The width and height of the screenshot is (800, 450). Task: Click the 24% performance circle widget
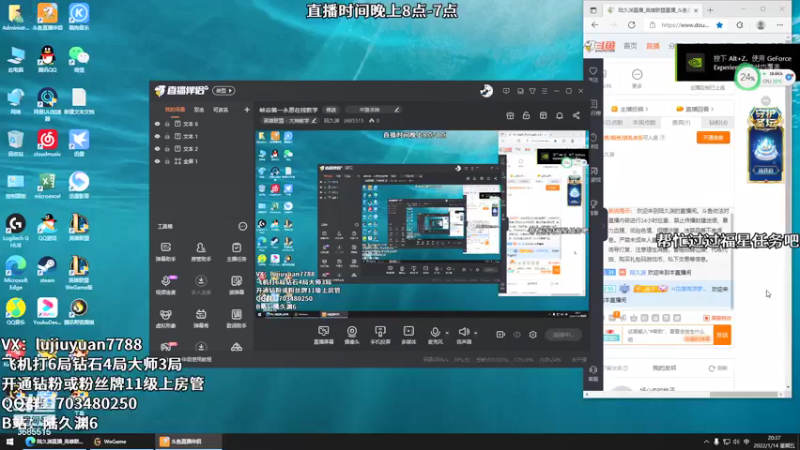pyautogui.click(x=747, y=78)
